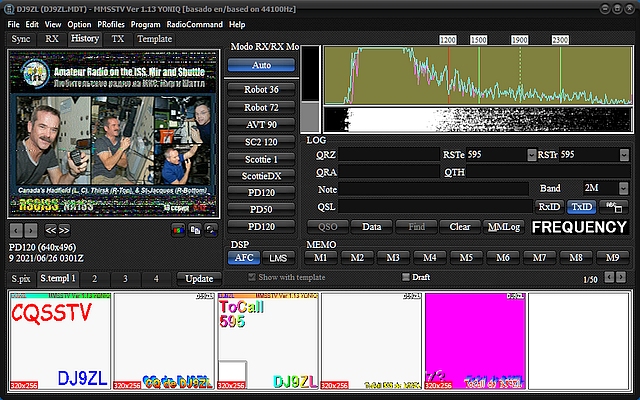Open the Program menu

click(x=145, y=24)
